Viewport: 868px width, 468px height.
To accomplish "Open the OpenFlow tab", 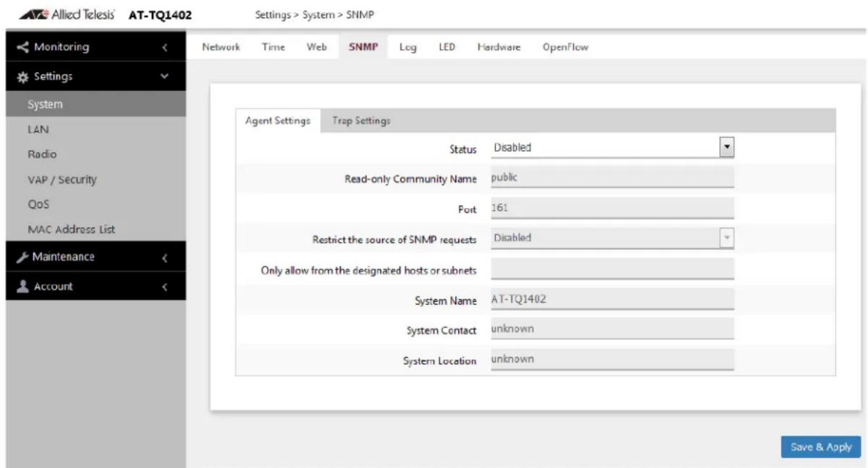I will [x=566, y=47].
